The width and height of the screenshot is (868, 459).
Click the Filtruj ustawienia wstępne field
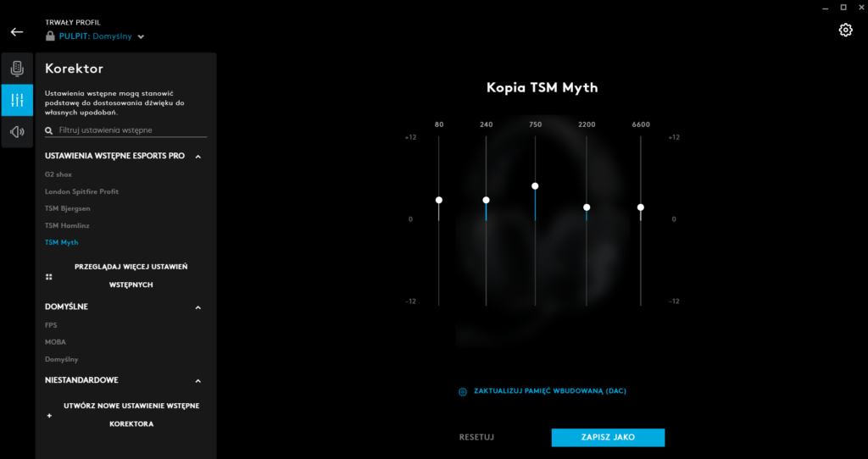pyautogui.click(x=131, y=130)
